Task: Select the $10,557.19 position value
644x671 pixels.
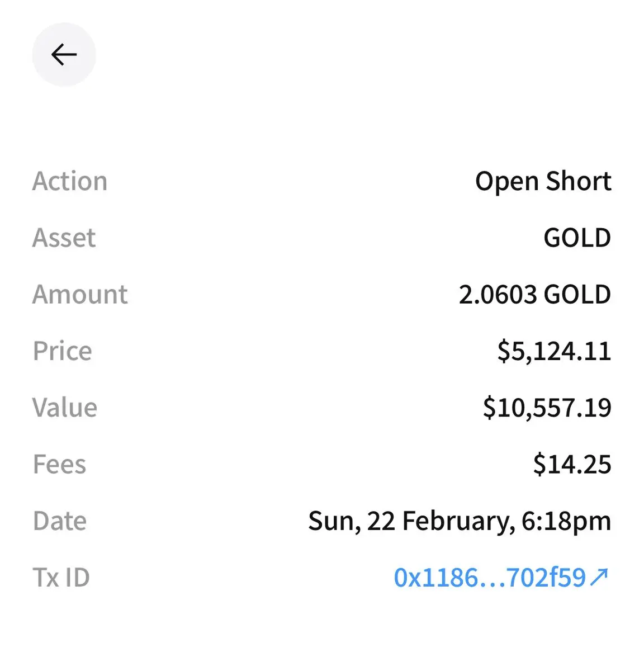Action: point(547,408)
